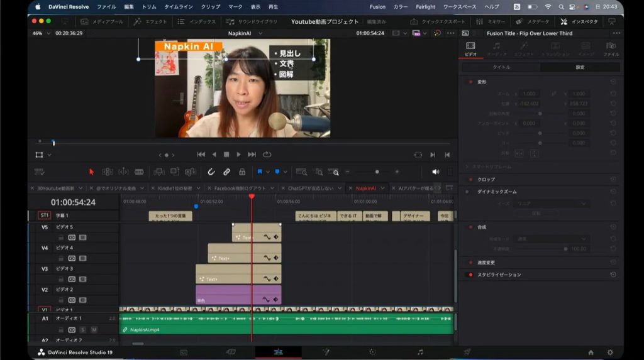Open the Deliver page rocket icon

(x=467, y=352)
